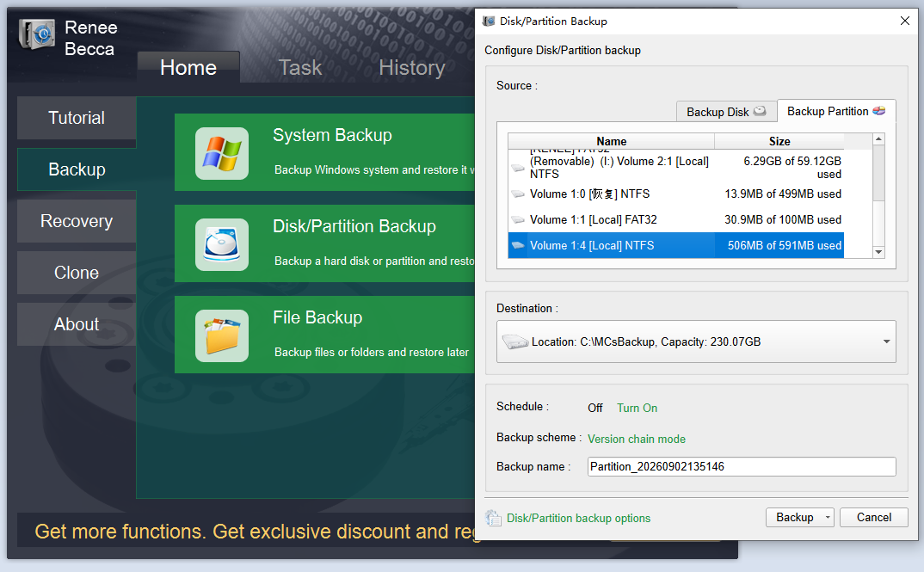924x572 pixels.
Task: Click the File Backup folder icon
Action: click(x=222, y=335)
